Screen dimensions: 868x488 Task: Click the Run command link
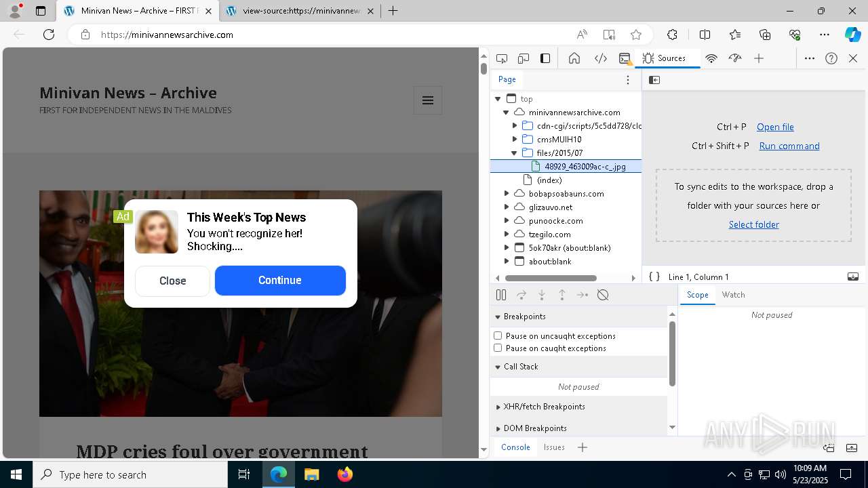(x=789, y=146)
